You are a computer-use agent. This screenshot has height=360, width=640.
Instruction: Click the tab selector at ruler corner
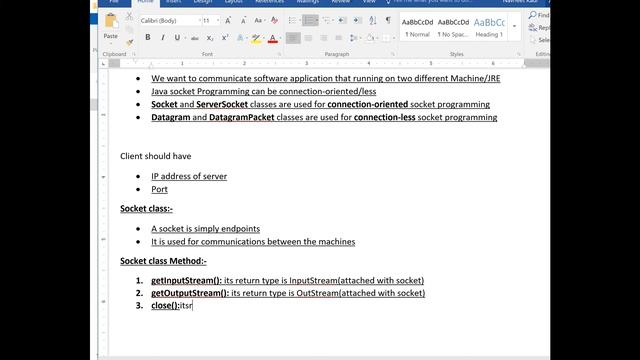click(x=103, y=64)
